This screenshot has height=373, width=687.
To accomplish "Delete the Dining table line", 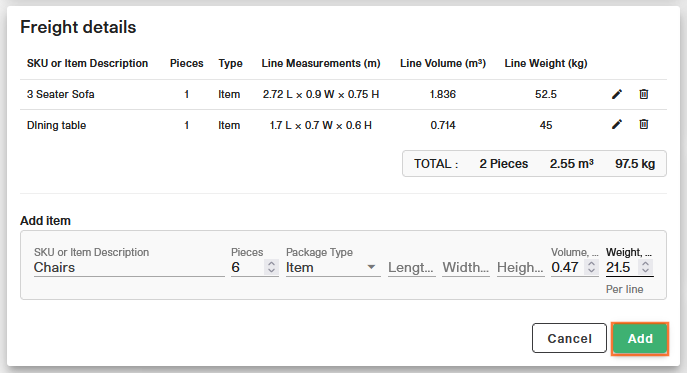I will pyautogui.click(x=644, y=124).
